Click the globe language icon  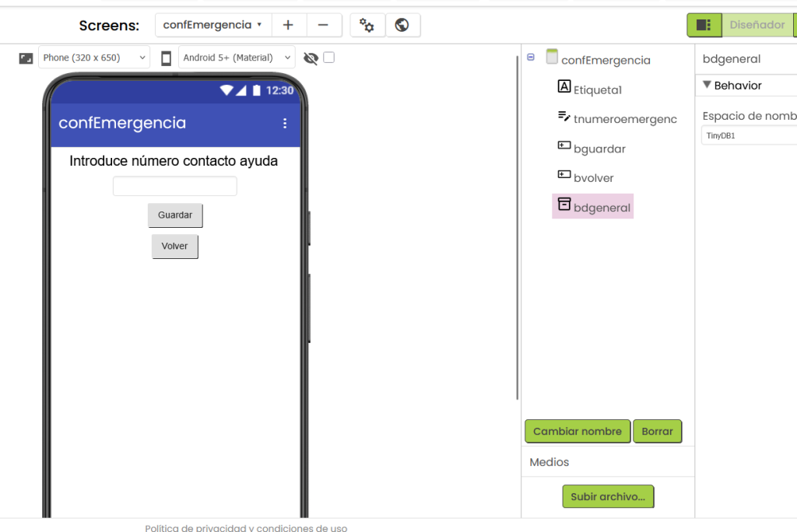click(402, 25)
